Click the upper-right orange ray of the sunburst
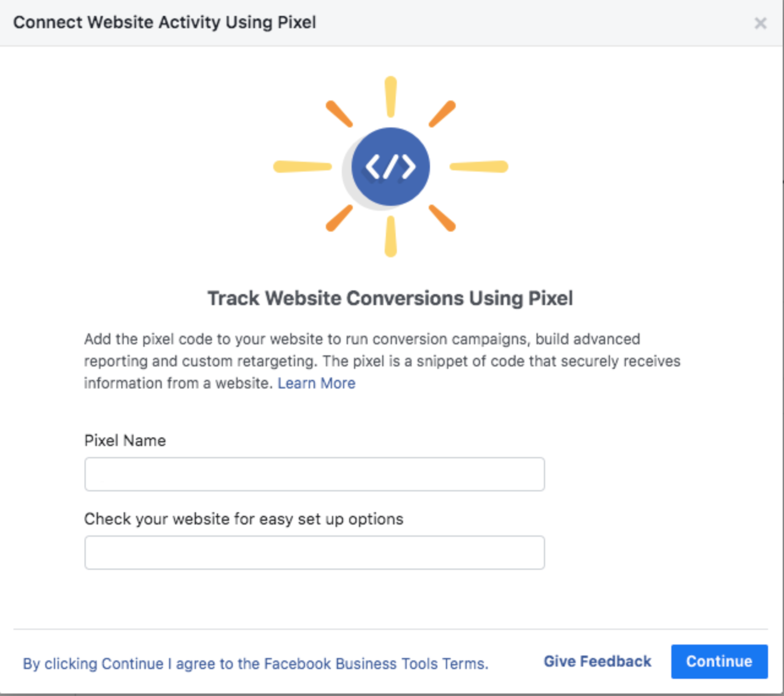 [442, 114]
